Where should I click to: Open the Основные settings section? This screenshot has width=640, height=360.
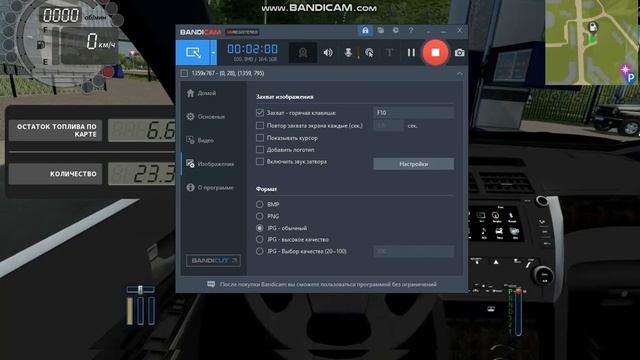click(x=206, y=117)
